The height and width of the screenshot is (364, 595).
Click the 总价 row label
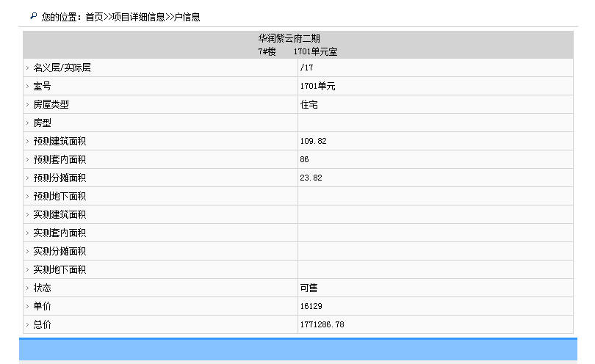[x=42, y=324]
